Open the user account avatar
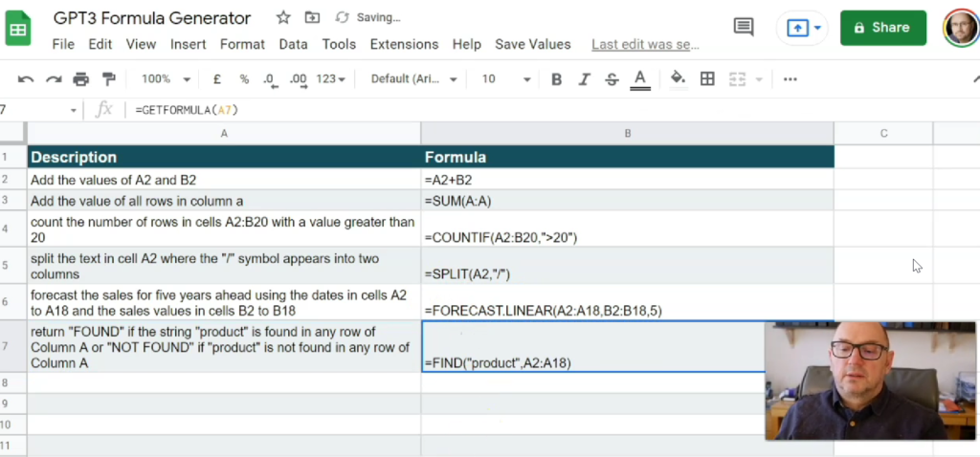The width and height of the screenshot is (980, 457). point(961,28)
